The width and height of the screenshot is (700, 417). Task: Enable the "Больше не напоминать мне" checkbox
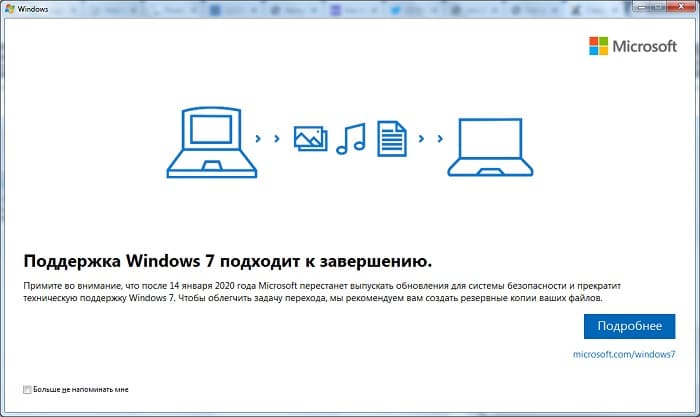click(26, 389)
